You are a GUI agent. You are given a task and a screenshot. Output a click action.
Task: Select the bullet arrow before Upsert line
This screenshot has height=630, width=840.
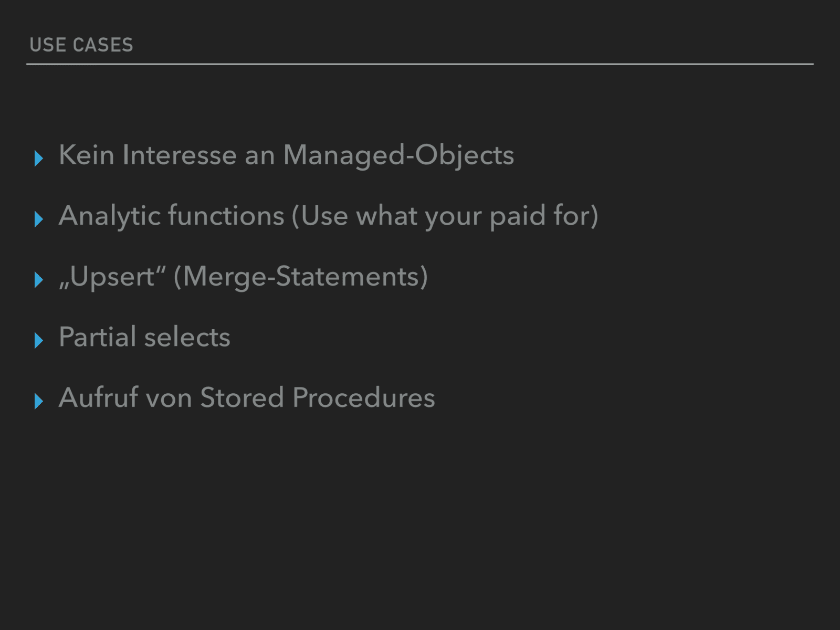click(38, 280)
